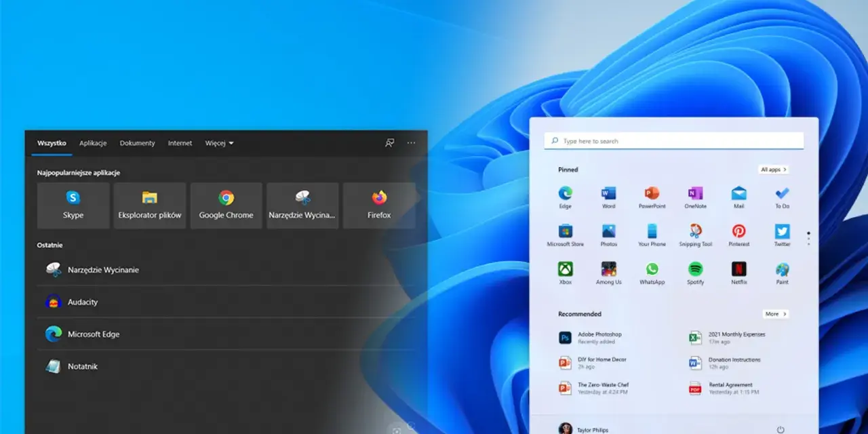Screen dimensions: 868x434
Task: Open DIY for Home Decor presentation
Action: pyautogui.click(x=593, y=363)
